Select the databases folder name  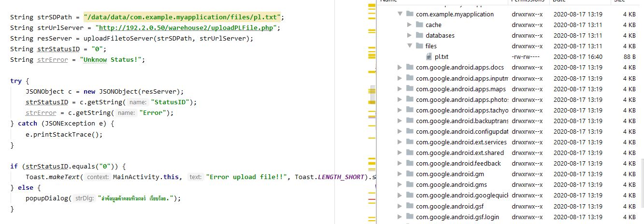tap(440, 35)
